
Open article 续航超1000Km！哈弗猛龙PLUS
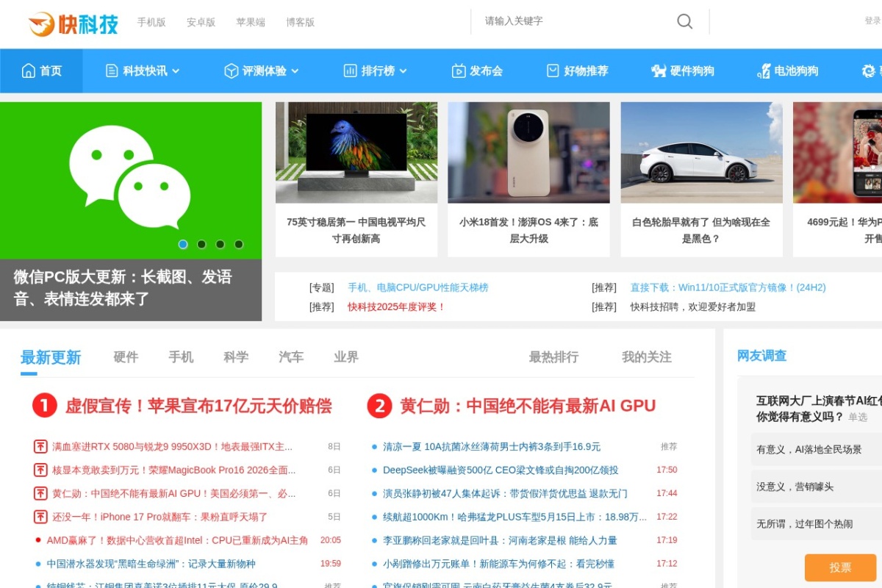[x=514, y=517]
